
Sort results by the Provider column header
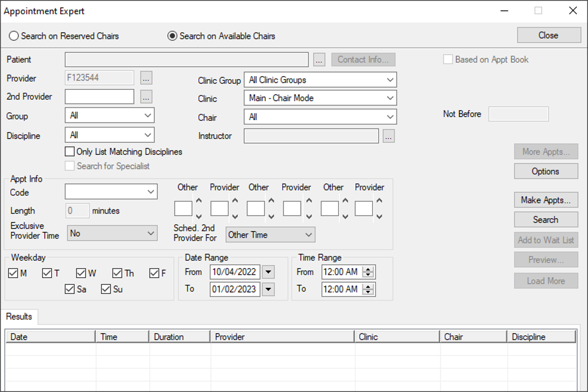(x=282, y=337)
